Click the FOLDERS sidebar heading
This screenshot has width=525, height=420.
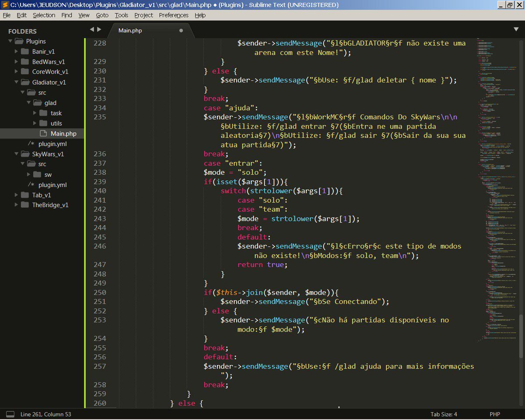[22, 31]
